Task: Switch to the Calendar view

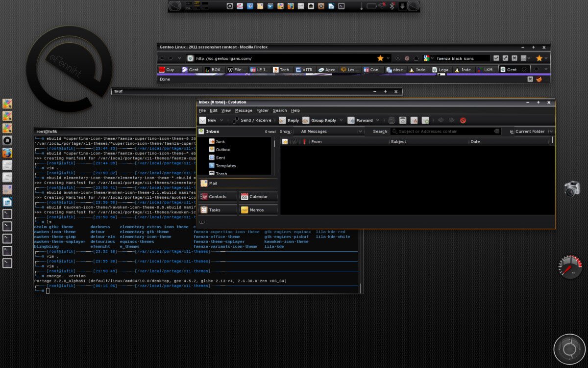Action: point(258,197)
